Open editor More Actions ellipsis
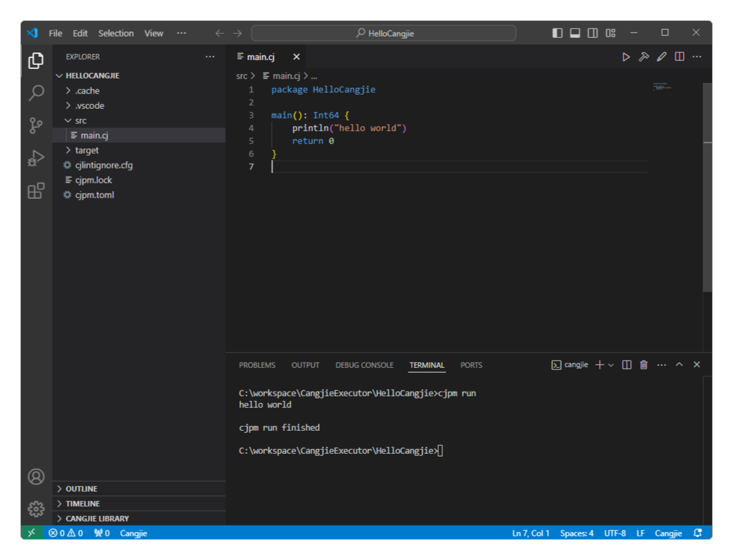Viewport: 733px width, 560px height. [697, 57]
